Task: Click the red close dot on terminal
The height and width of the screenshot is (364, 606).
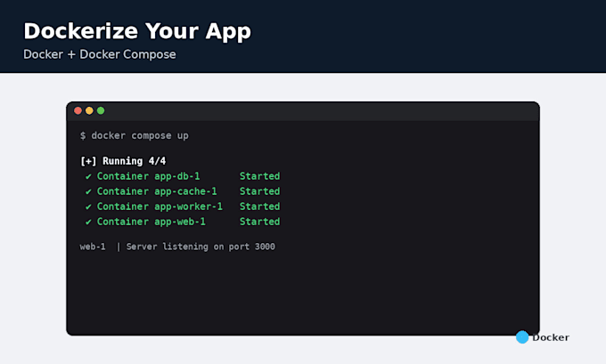Action: pyautogui.click(x=78, y=110)
